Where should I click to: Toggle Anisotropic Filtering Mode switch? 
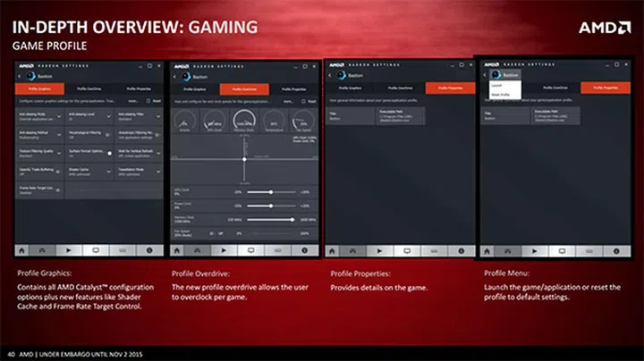pyautogui.click(x=157, y=135)
